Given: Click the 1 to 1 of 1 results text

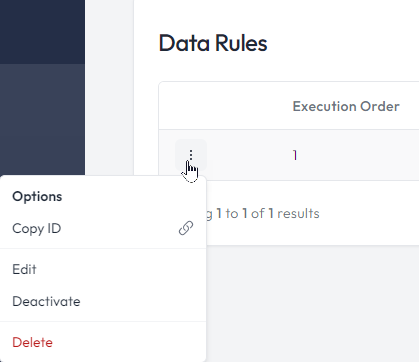Looking at the screenshot, I should [x=268, y=214].
